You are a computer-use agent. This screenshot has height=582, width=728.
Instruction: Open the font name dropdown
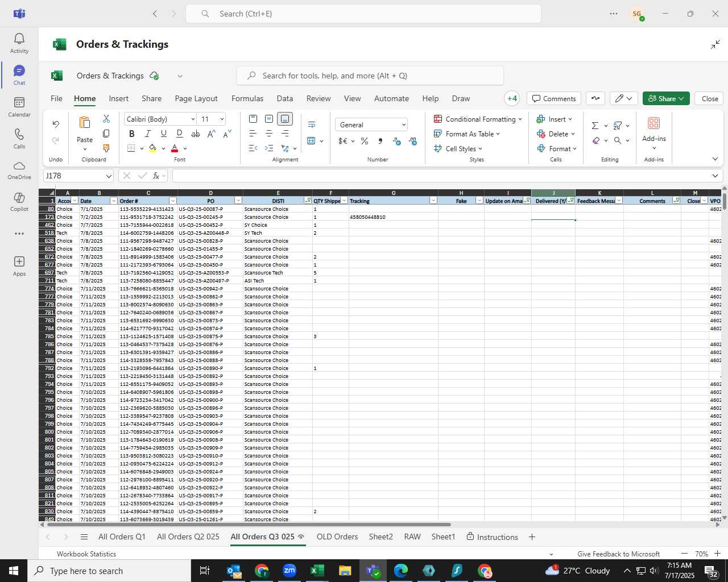coord(193,119)
